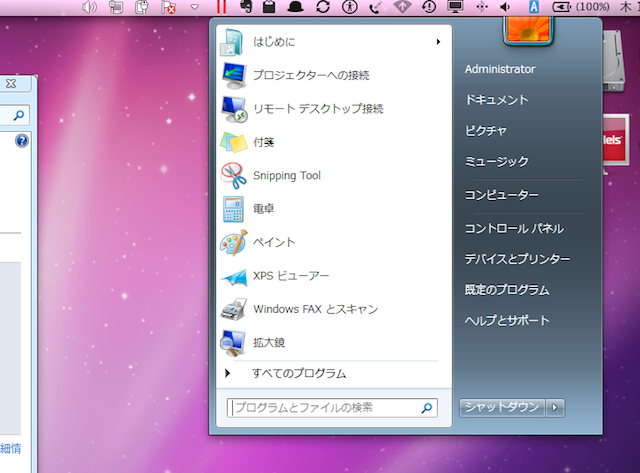Image resolution: width=640 pixels, height=473 pixels.
Task: Open リモート デスクトップ接続
Action: [333, 109]
